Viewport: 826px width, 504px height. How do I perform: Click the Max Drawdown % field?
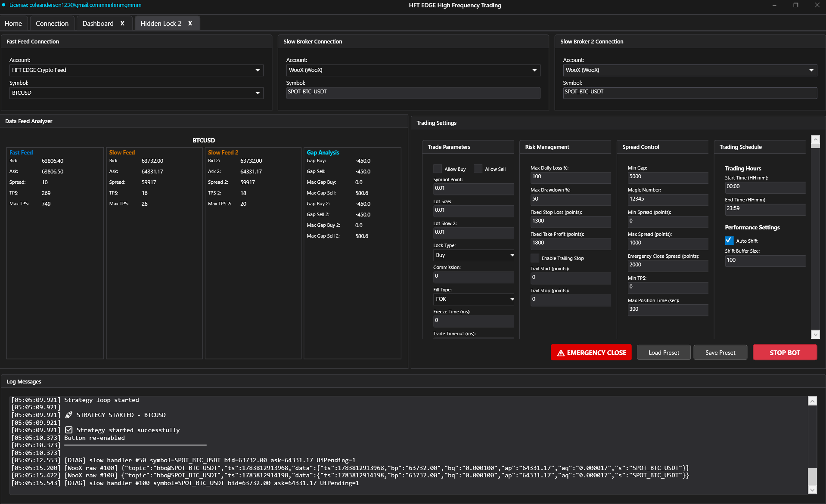571,199
